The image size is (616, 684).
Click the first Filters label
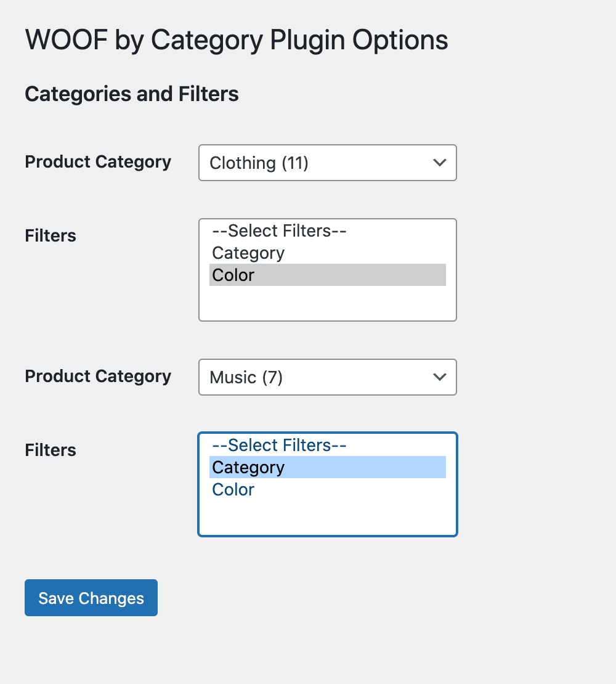tap(50, 235)
